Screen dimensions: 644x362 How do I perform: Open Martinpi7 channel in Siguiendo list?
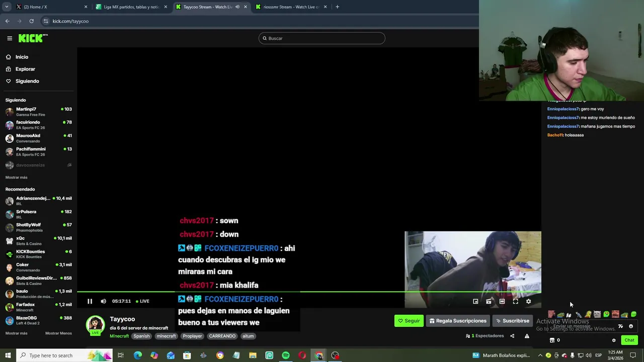pyautogui.click(x=38, y=112)
